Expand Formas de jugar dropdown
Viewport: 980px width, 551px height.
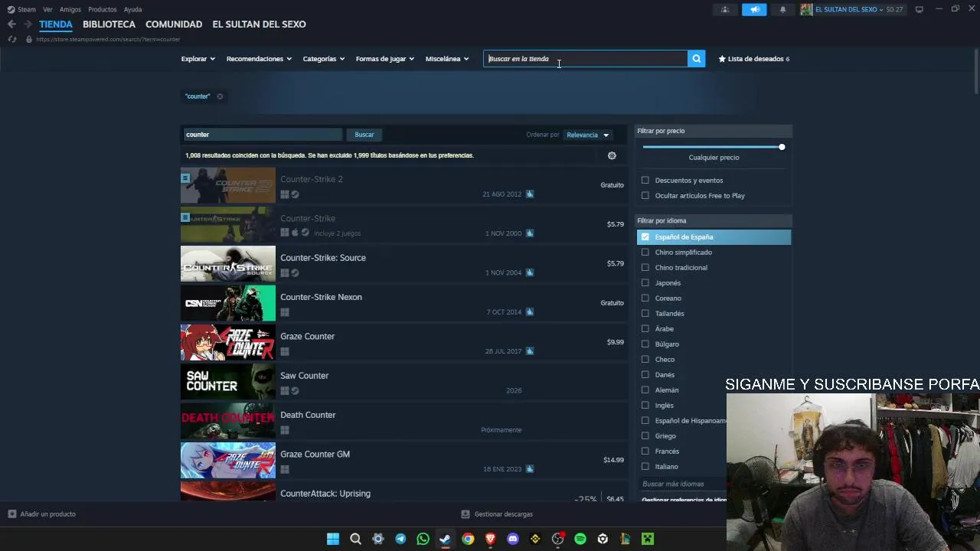point(384,59)
